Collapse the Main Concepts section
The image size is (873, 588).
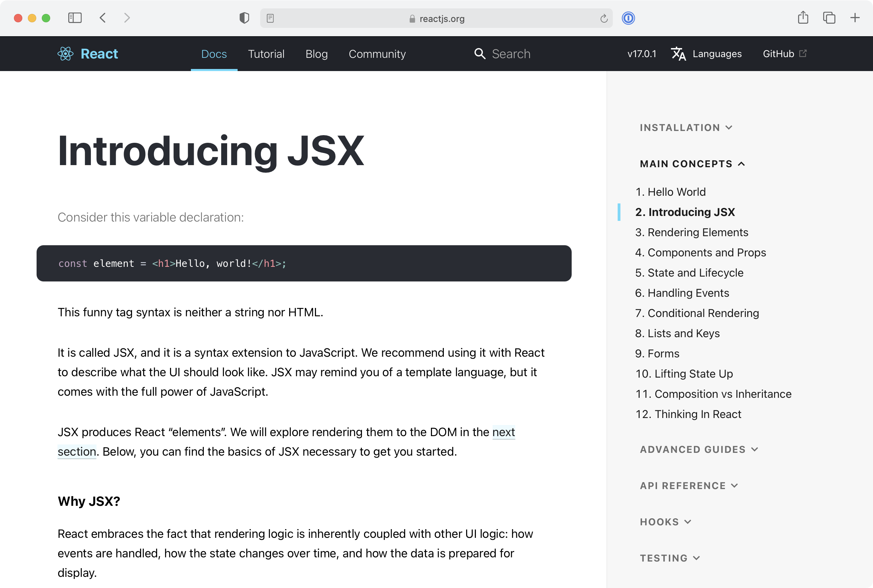pos(692,164)
